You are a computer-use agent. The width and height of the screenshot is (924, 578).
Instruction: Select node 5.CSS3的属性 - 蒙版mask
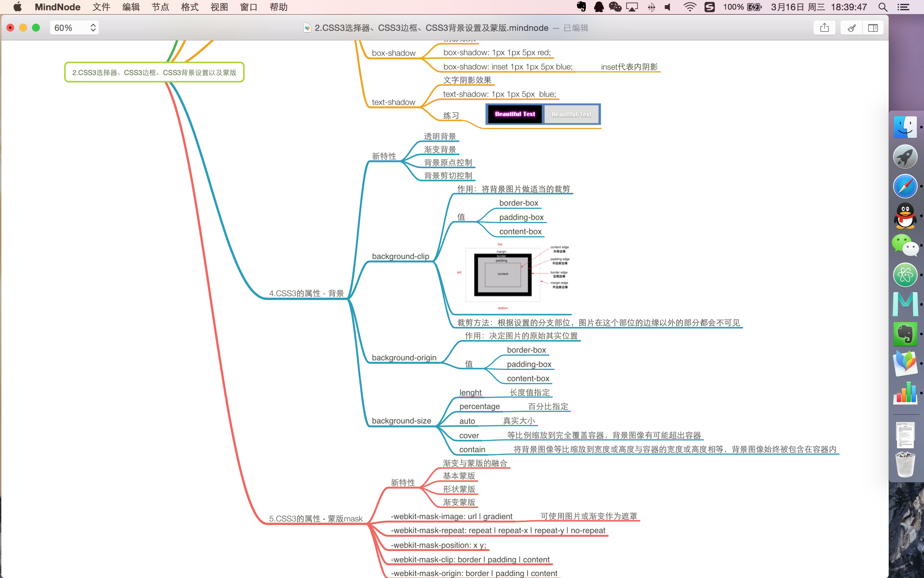click(x=316, y=518)
